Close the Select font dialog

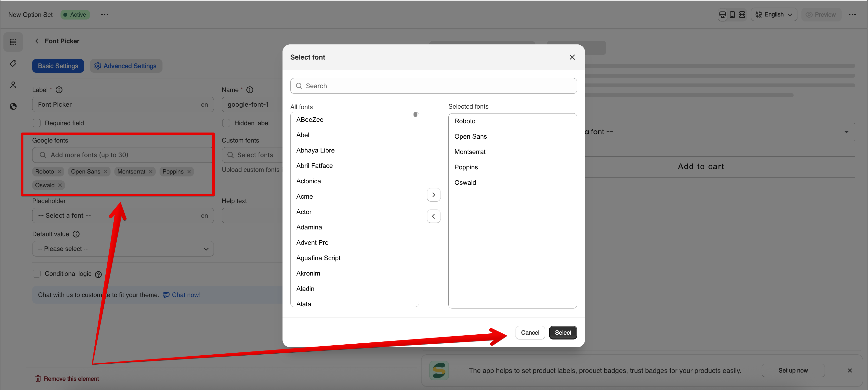[x=572, y=57]
